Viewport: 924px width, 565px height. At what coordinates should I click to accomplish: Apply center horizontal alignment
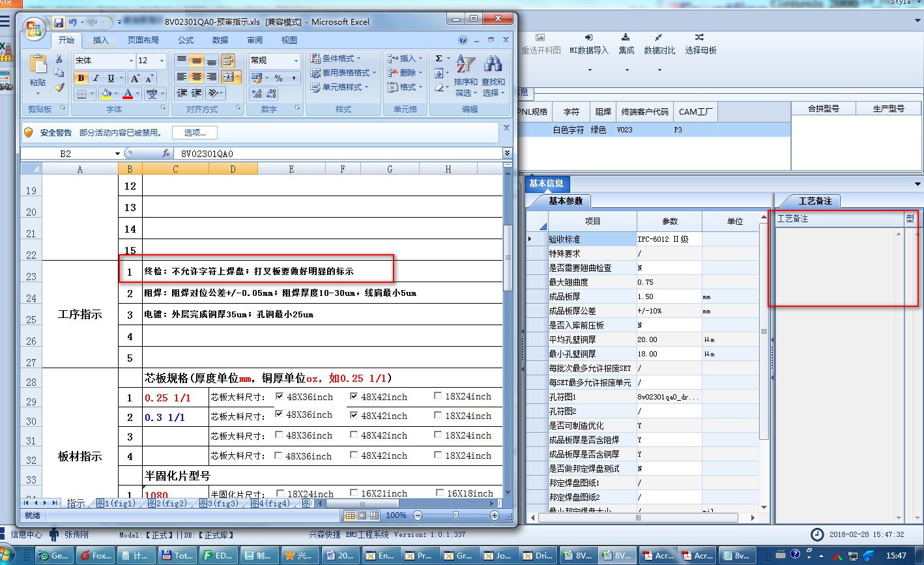click(x=197, y=77)
